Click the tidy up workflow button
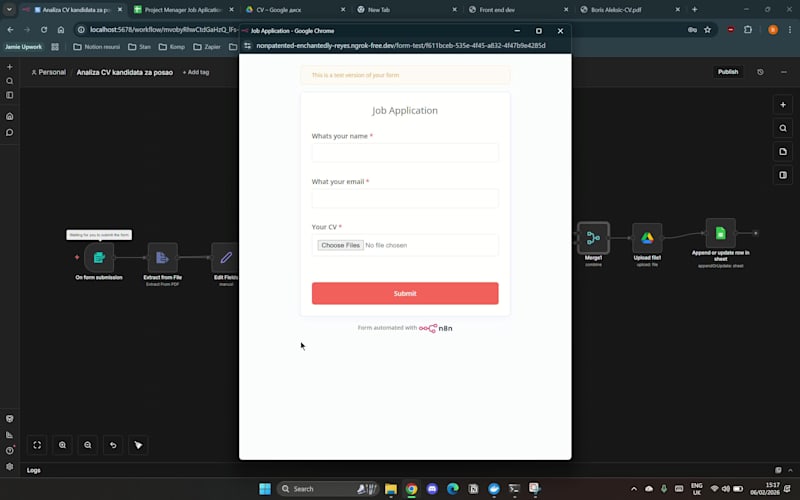The width and height of the screenshot is (800, 500). (138, 445)
